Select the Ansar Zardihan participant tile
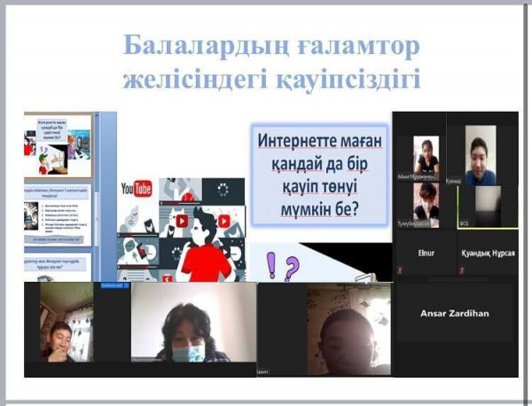Viewport: 532px width, 406px height. tap(453, 313)
